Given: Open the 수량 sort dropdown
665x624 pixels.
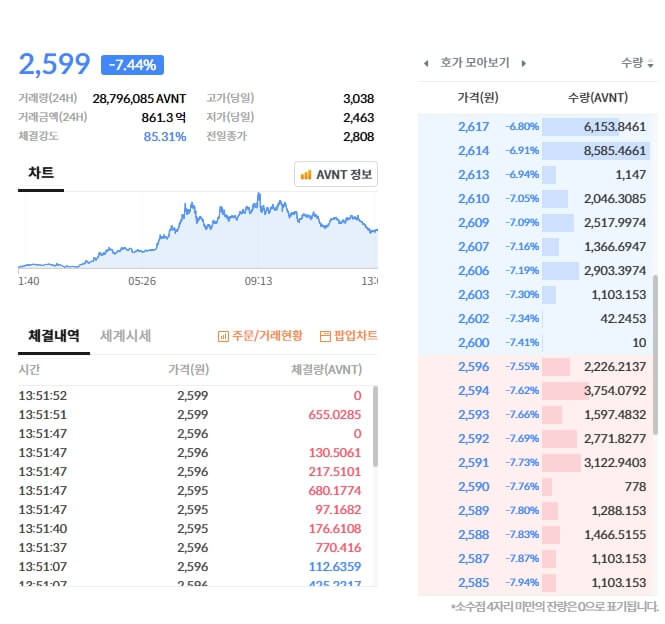Looking at the screenshot, I should point(637,63).
